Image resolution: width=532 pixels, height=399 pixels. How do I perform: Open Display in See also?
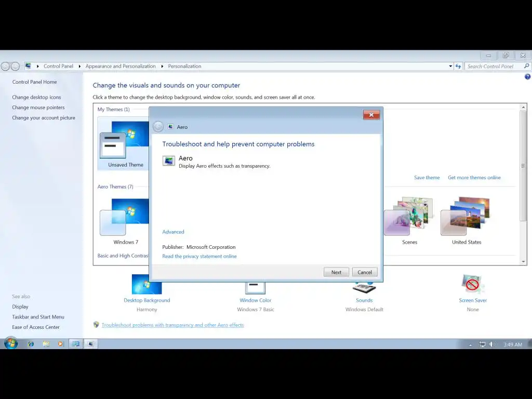click(x=20, y=307)
